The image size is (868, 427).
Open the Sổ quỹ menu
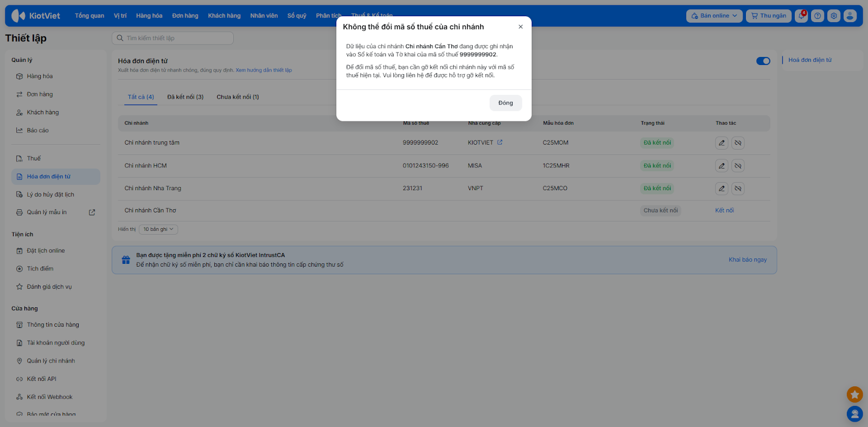click(x=297, y=16)
